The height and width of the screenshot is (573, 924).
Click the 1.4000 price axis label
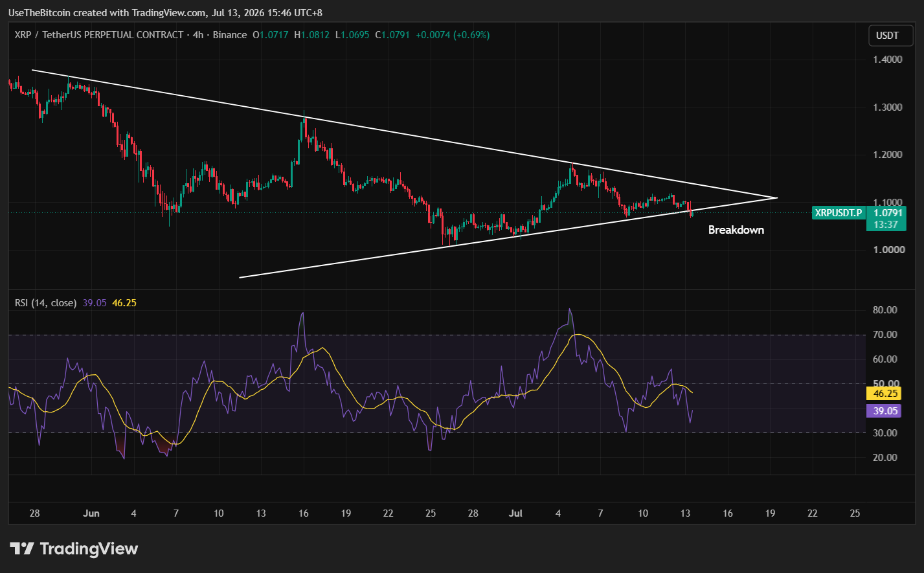coord(888,60)
